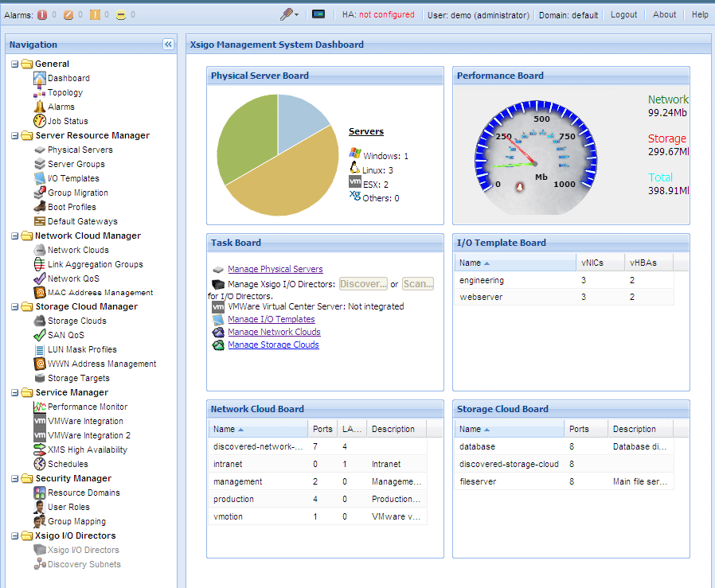Open Discovery Subnets tree item
Viewport: 715px width, 588px height.
pyautogui.click(x=84, y=564)
